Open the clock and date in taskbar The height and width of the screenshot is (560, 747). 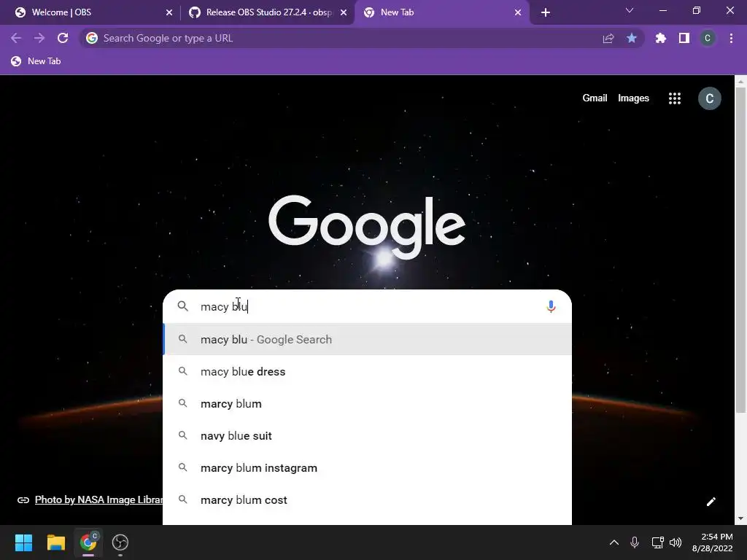point(712,542)
